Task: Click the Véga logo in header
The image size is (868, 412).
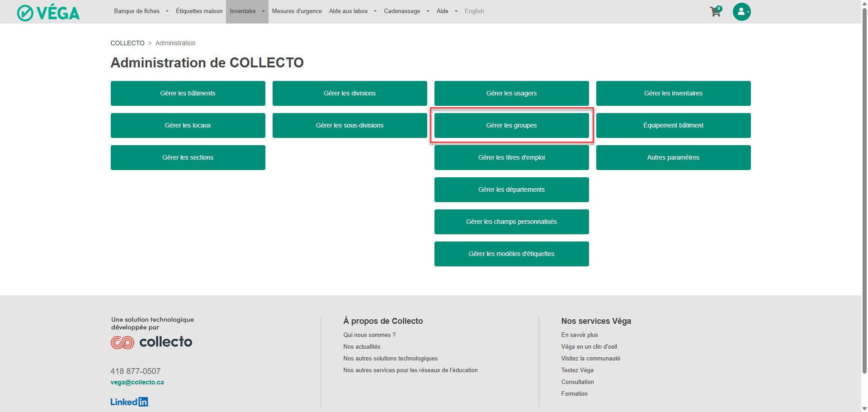Action: click(x=48, y=13)
